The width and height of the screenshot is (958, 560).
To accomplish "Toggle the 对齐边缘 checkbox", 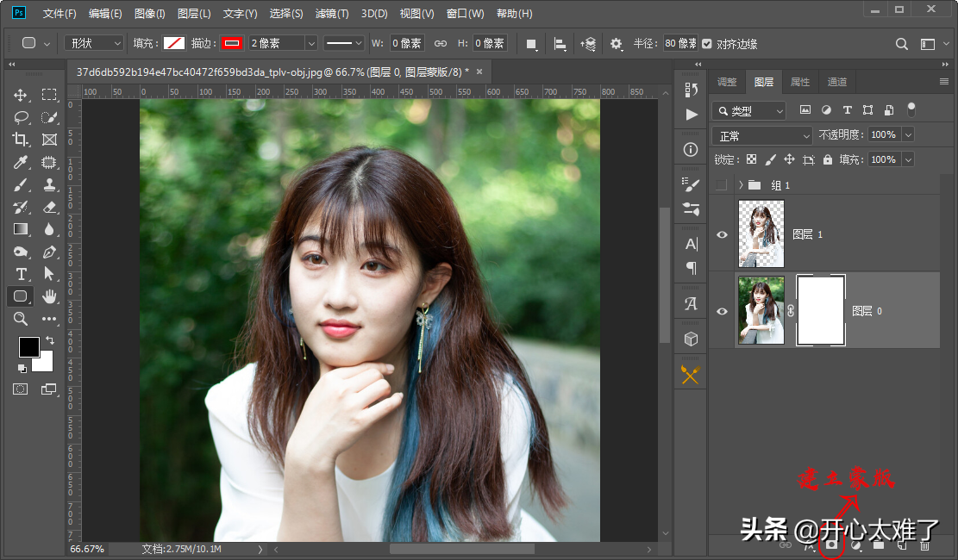I will point(707,43).
